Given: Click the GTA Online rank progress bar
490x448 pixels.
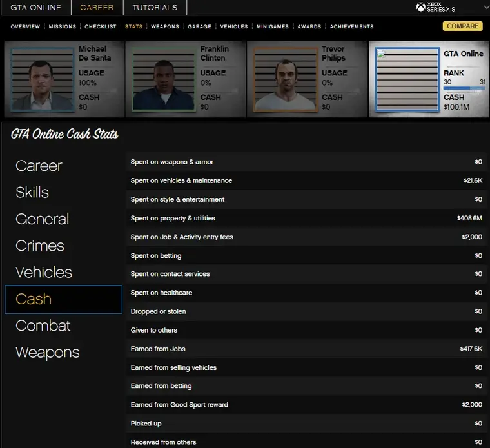Looking at the screenshot, I should (464, 89).
